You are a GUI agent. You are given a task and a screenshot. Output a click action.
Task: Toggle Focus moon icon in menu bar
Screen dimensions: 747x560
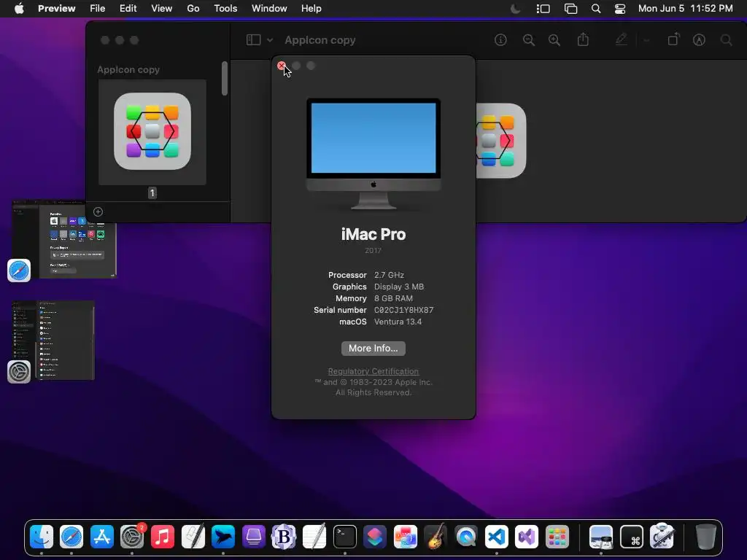click(x=516, y=9)
